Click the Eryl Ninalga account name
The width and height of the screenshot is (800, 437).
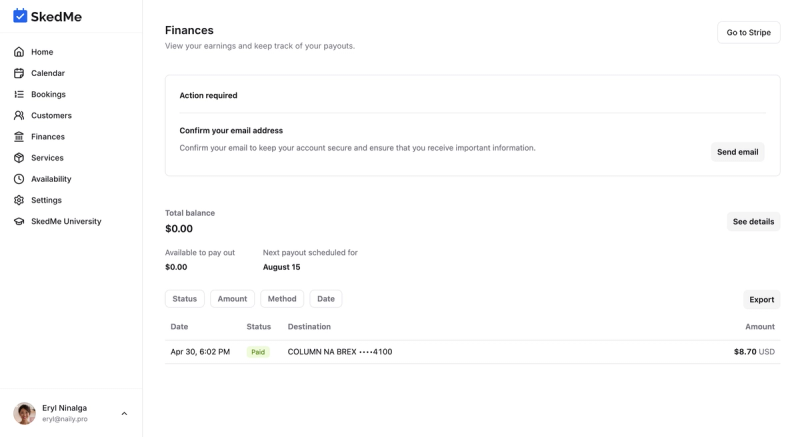click(65, 408)
